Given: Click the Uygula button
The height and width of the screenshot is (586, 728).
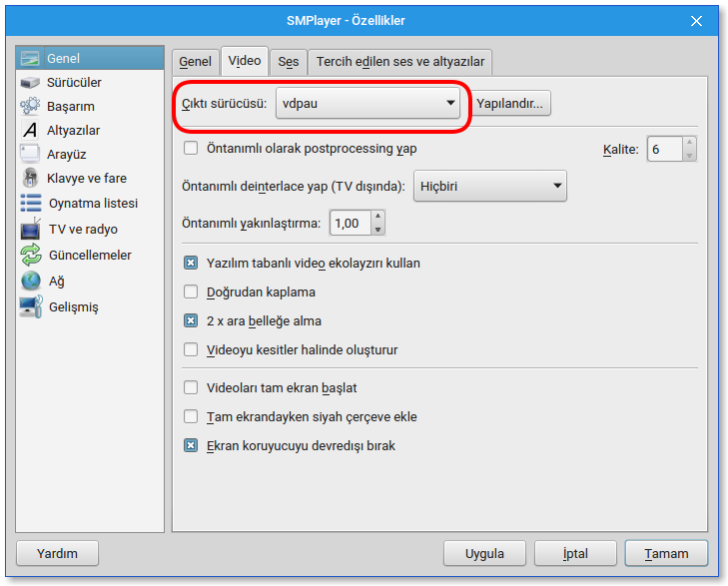Looking at the screenshot, I should pos(484,553).
